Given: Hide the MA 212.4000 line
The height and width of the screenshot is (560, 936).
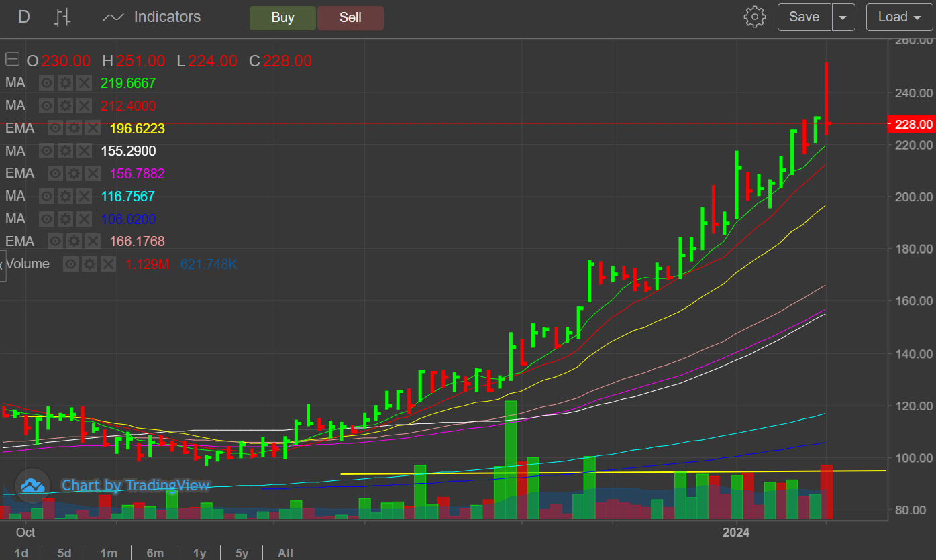Looking at the screenshot, I should coord(46,105).
